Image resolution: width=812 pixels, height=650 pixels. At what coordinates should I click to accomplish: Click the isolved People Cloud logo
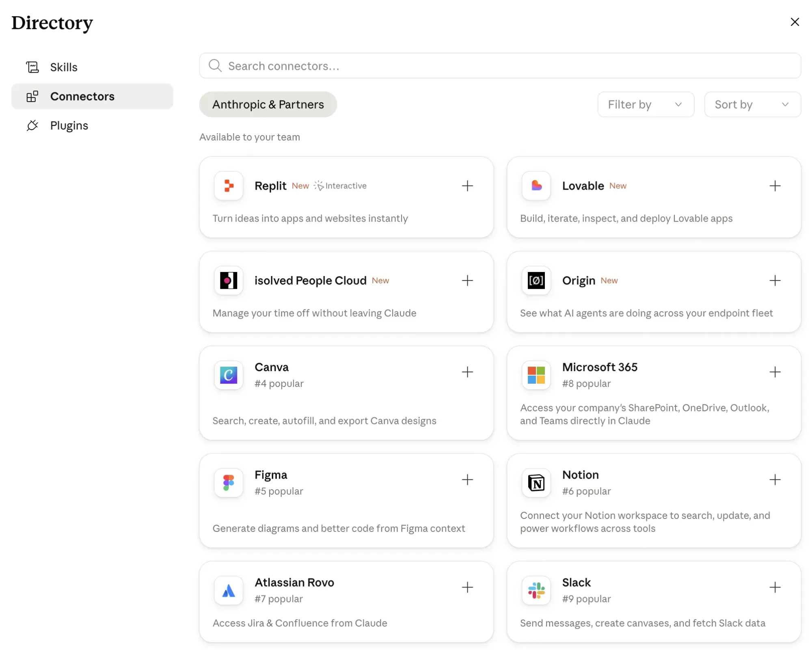229,281
